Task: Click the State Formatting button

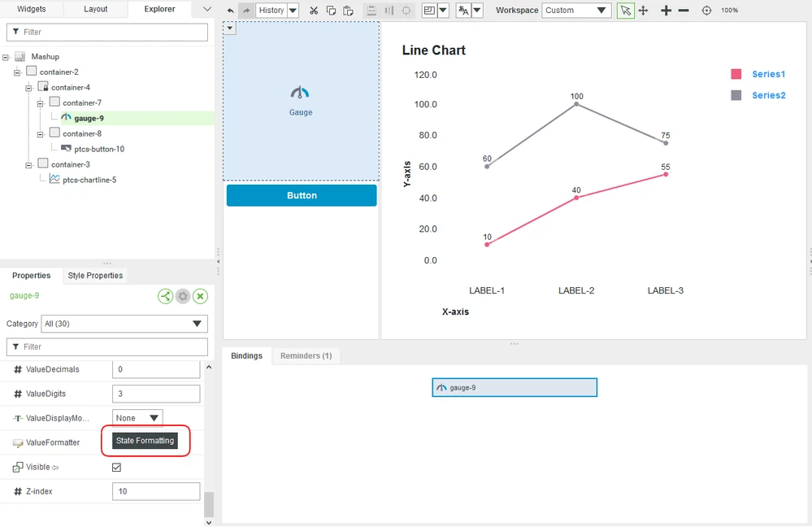Action: [x=145, y=441]
